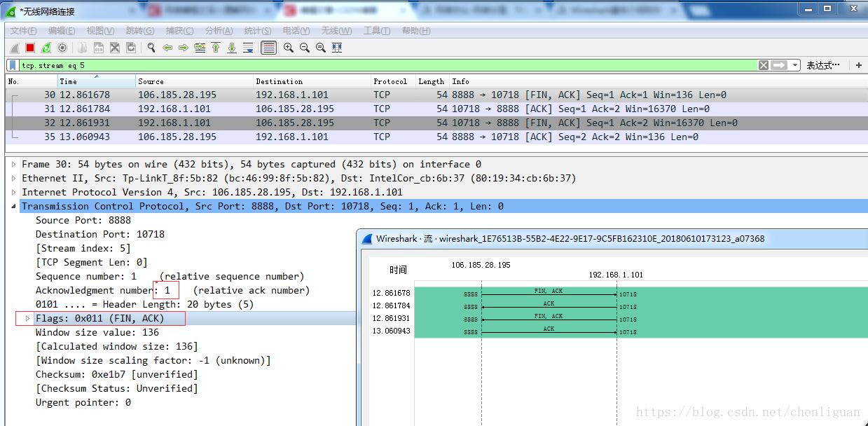Open the 统计(S) menu
Image resolution: width=868 pixels, height=426 pixels.
coord(258,31)
